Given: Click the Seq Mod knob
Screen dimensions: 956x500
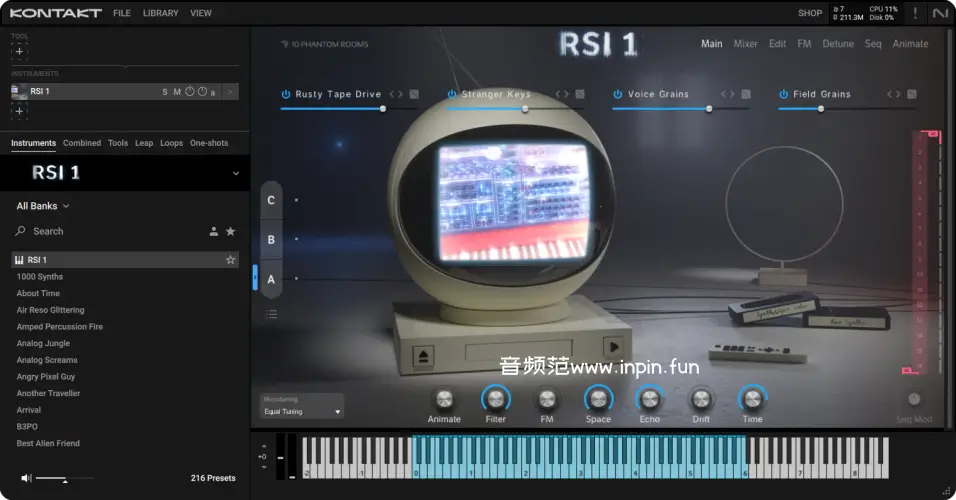Looking at the screenshot, I should click(x=913, y=399).
